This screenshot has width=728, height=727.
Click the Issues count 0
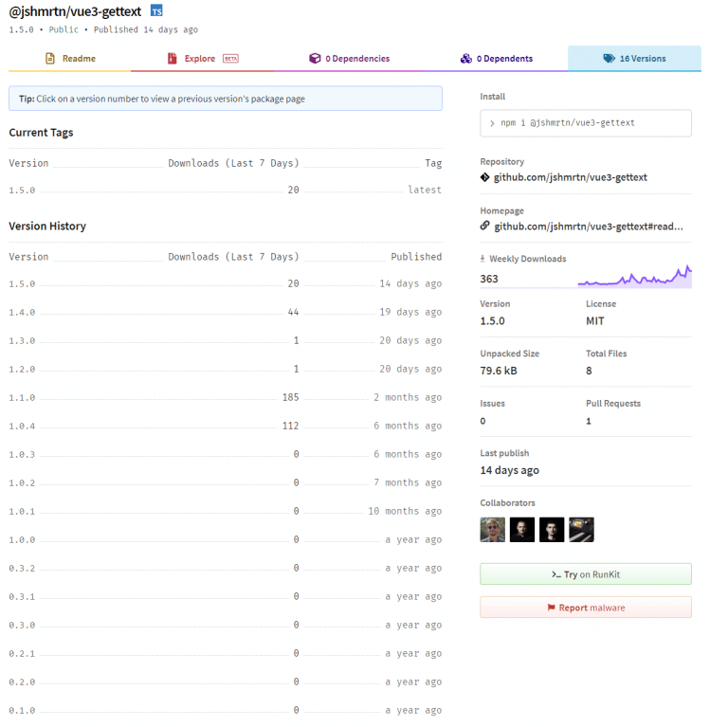(482, 421)
